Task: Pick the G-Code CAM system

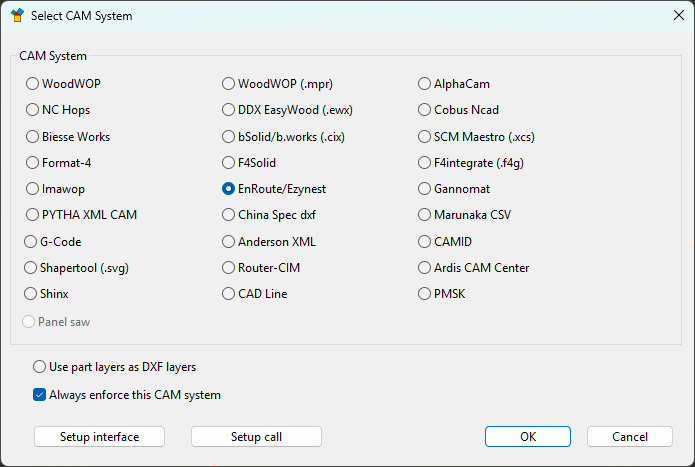Action: pyautogui.click(x=31, y=242)
